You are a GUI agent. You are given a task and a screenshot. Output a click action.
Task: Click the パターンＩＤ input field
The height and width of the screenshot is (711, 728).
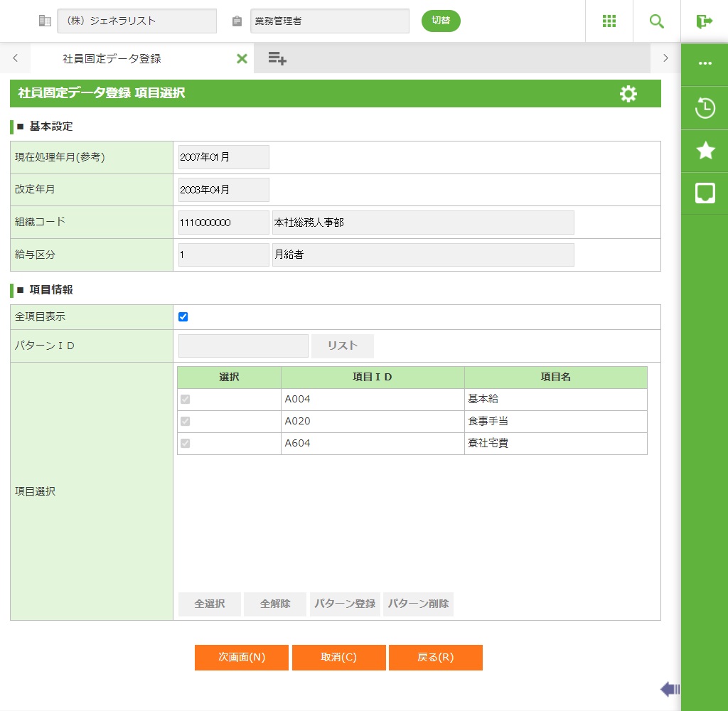(x=243, y=346)
